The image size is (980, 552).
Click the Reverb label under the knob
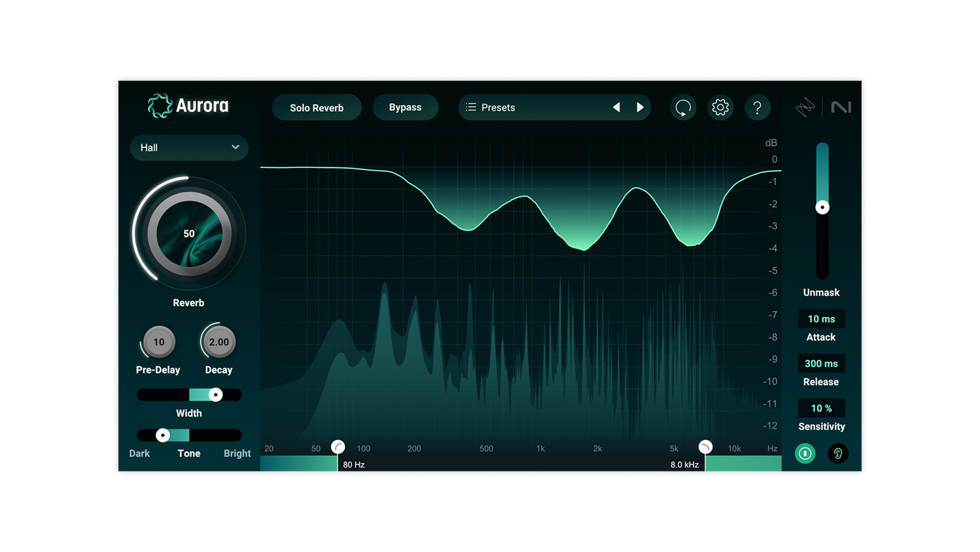(x=189, y=303)
